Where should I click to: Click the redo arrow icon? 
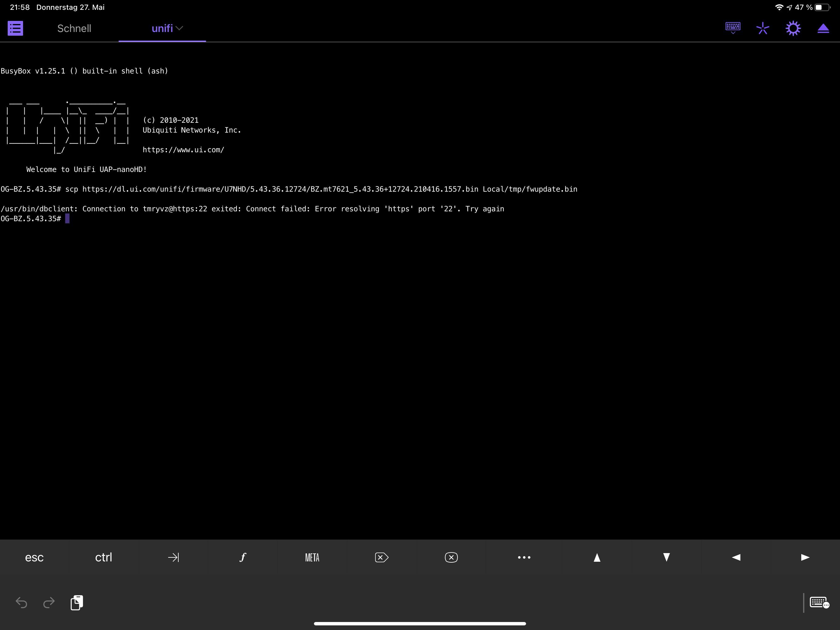49,603
